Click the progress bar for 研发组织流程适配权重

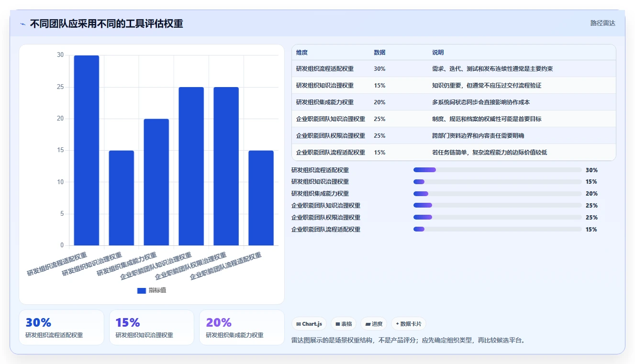(x=498, y=170)
